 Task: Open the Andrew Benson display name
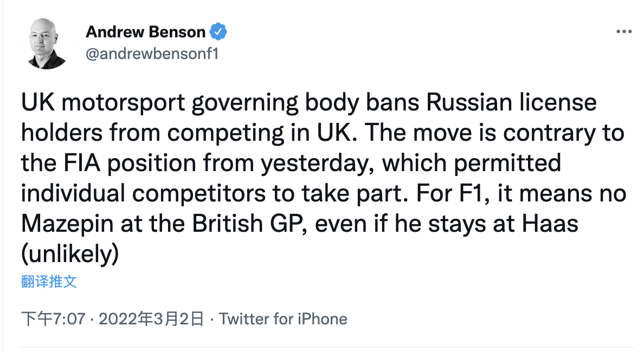145,32
